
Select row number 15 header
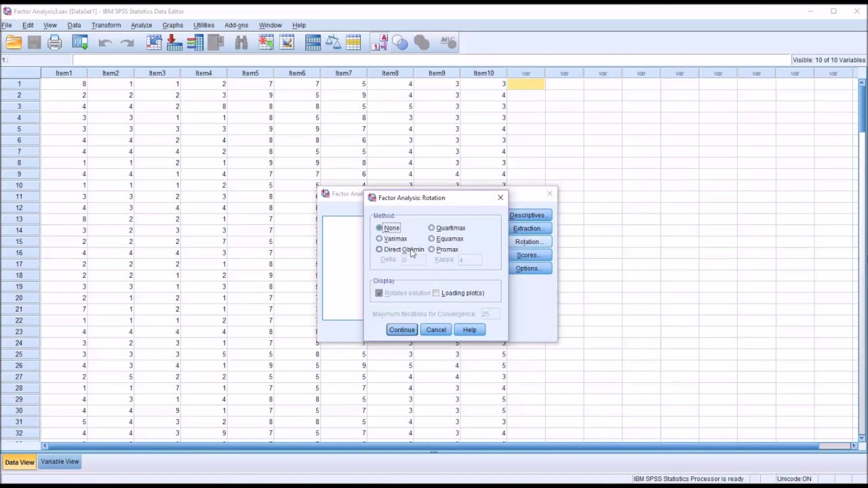(x=20, y=241)
